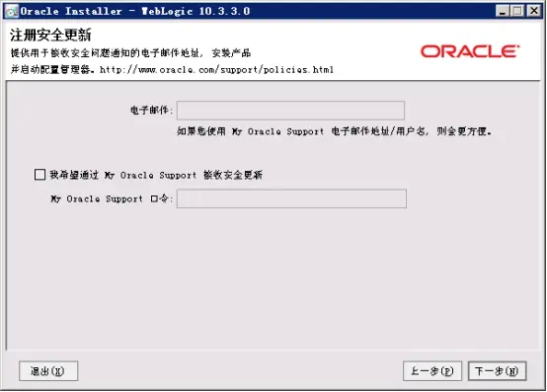Go back with the 上一步(P) button
Viewport: 547px width, 392px height.
tap(432, 370)
